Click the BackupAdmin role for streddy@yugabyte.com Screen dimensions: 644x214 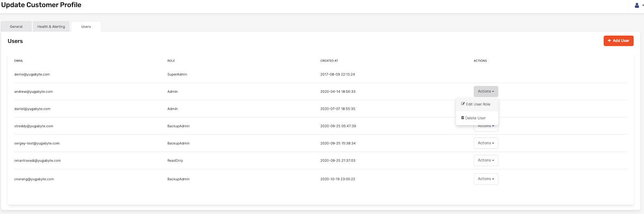[x=178, y=126]
